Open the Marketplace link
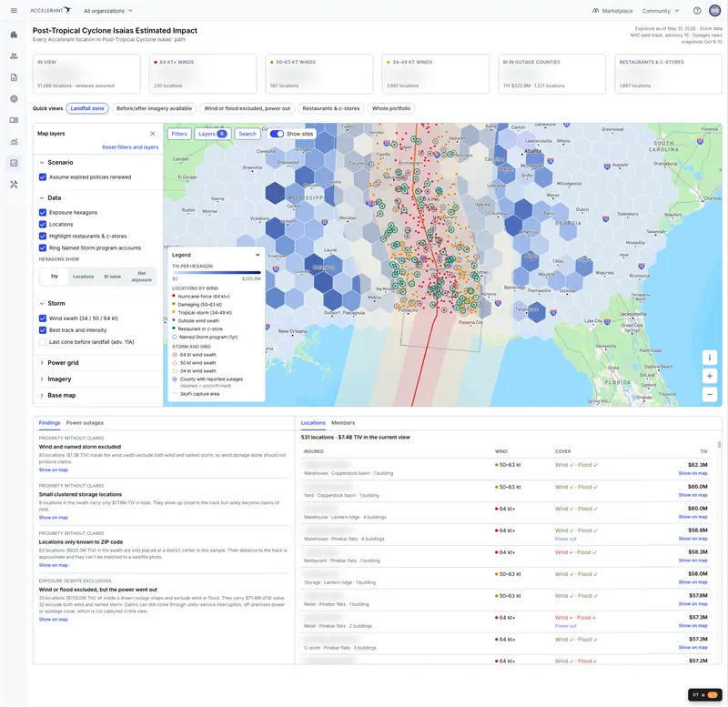 click(x=612, y=11)
